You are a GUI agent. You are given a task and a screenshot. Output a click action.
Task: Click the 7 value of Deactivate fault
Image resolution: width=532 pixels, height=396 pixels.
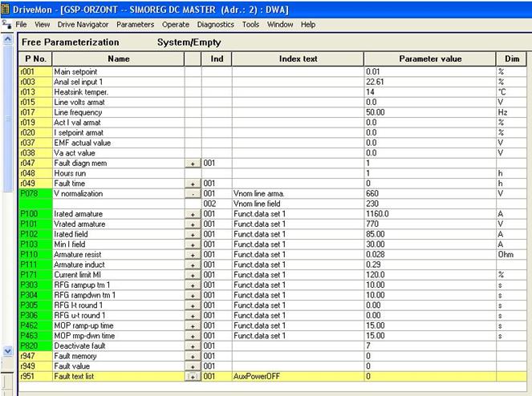click(430, 345)
